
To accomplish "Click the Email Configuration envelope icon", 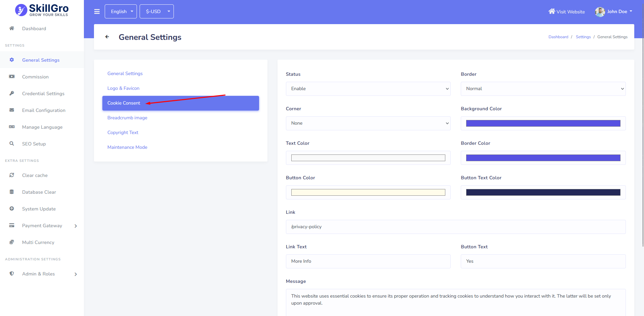I will click(12, 110).
